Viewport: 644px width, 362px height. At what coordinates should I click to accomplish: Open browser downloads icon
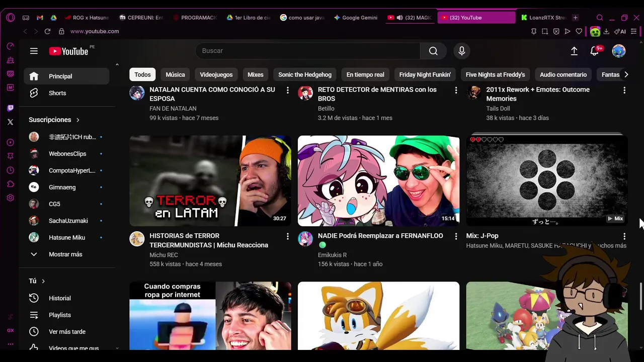pyautogui.click(x=606, y=31)
